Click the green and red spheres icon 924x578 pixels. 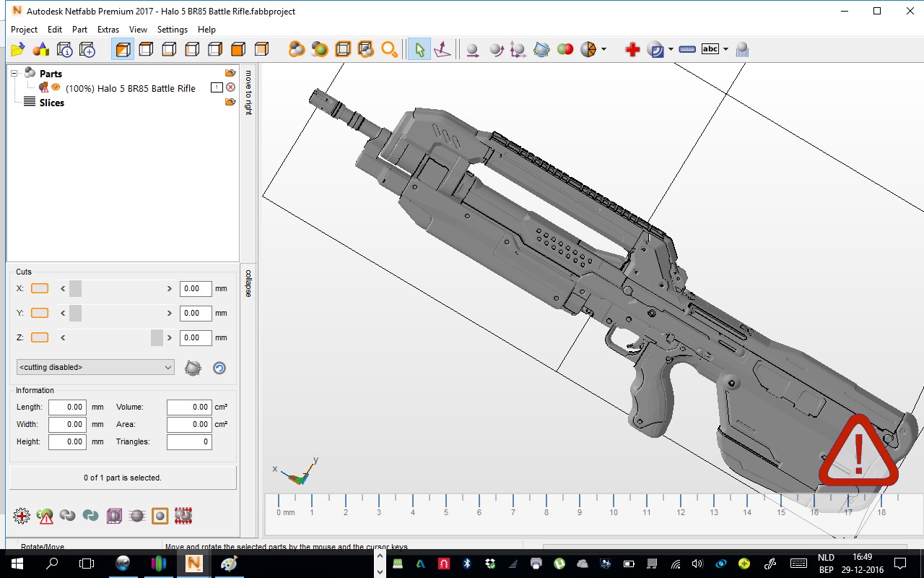565,49
